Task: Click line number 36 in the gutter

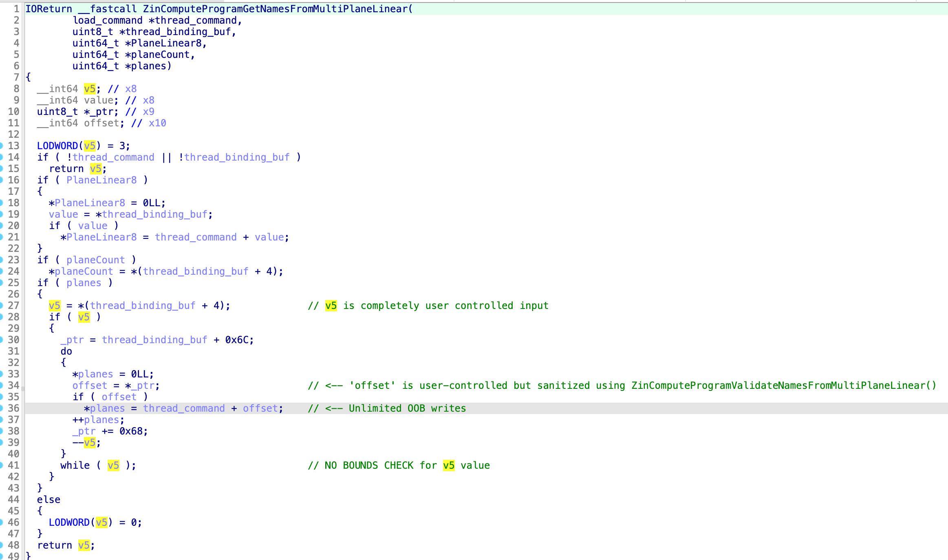Action: pos(13,408)
